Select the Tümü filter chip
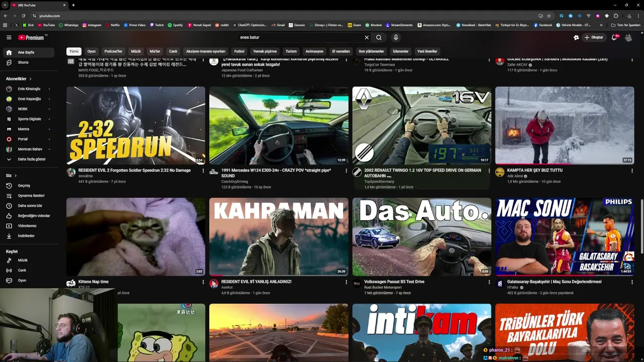 (x=74, y=51)
